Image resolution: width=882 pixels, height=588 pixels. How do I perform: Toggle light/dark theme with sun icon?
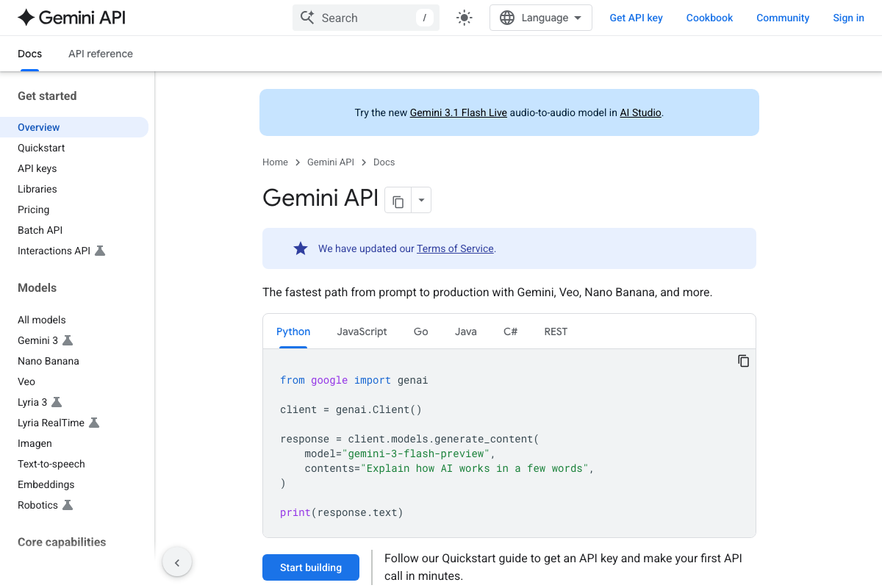pos(464,17)
